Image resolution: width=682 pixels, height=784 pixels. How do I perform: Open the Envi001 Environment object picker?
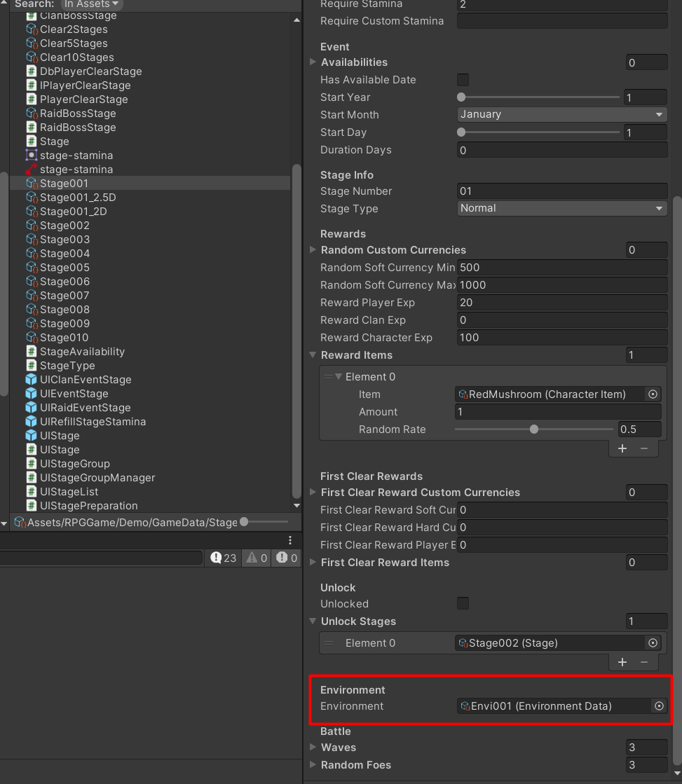(658, 706)
